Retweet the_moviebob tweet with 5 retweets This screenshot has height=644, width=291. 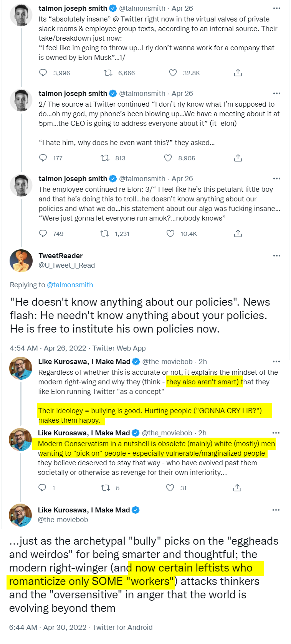[x=105, y=488]
